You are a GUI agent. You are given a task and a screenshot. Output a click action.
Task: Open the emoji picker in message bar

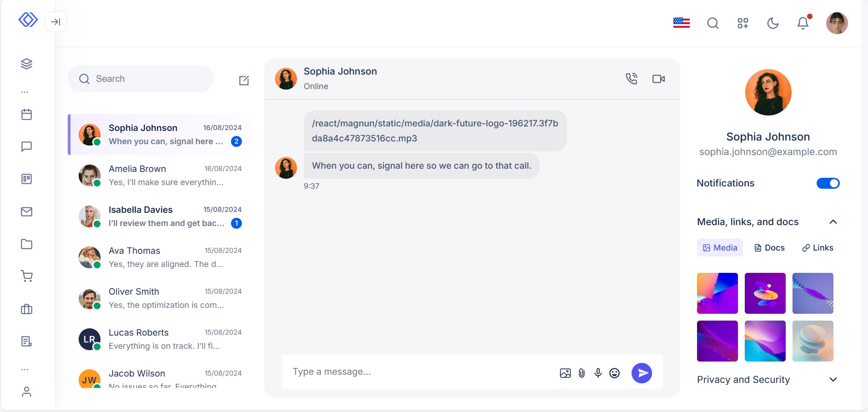coord(615,373)
